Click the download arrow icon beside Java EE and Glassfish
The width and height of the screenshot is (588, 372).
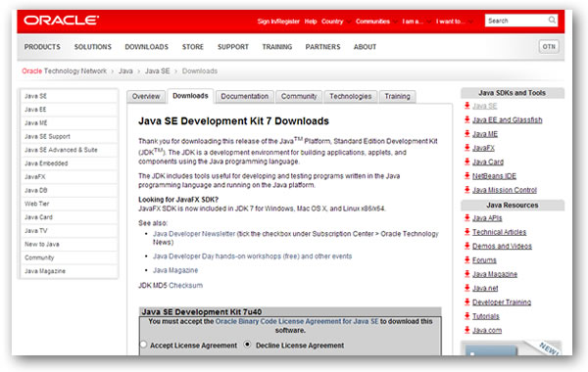click(466, 119)
